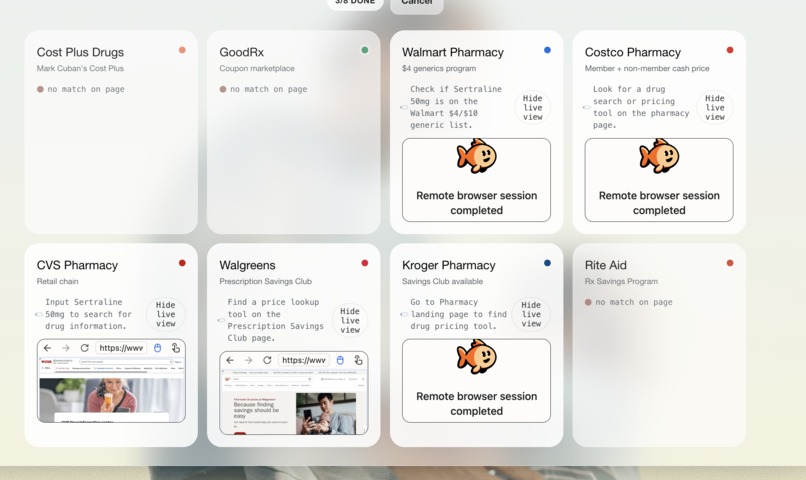Select mouse control icon in Walgreens live view
This screenshot has height=480, width=806.
pos(340,360)
